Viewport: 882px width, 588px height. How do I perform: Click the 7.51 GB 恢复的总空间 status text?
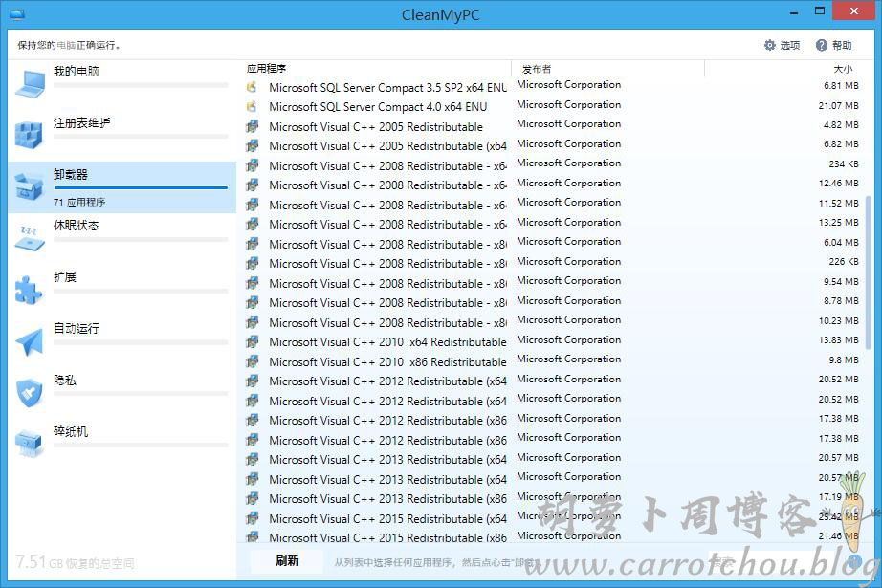click(75, 562)
